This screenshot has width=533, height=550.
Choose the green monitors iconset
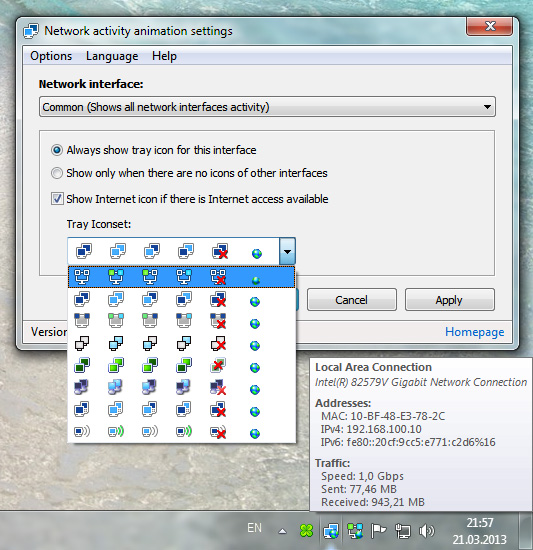pos(181,366)
